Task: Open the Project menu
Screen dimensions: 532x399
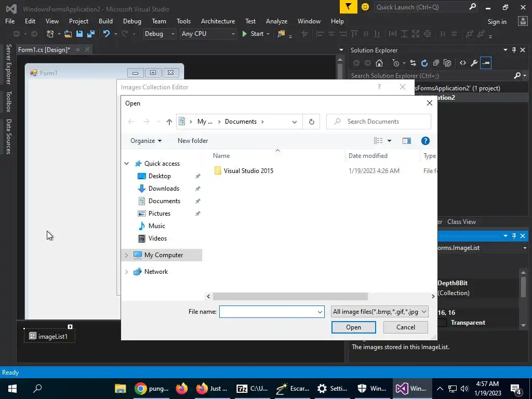Action: click(x=78, y=21)
